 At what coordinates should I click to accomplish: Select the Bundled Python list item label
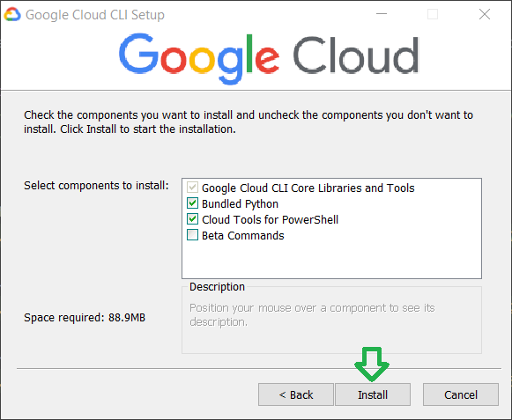[x=240, y=204]
